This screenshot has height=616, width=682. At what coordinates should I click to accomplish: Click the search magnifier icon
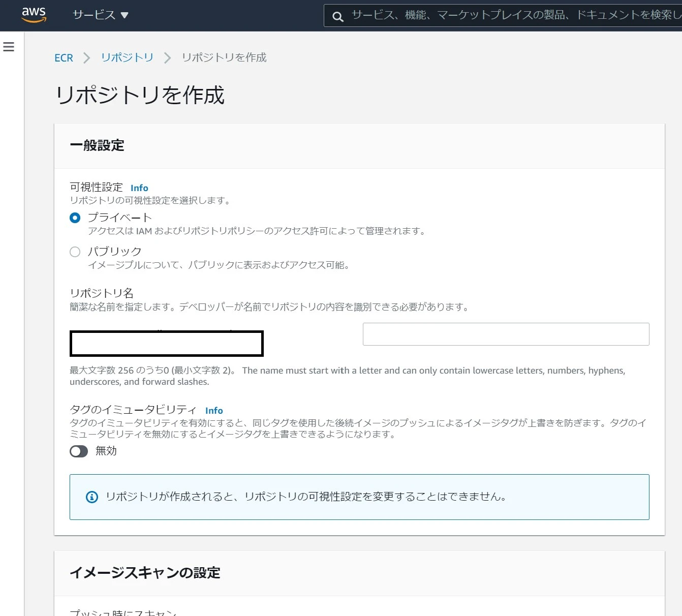click(x=337, y=17)
